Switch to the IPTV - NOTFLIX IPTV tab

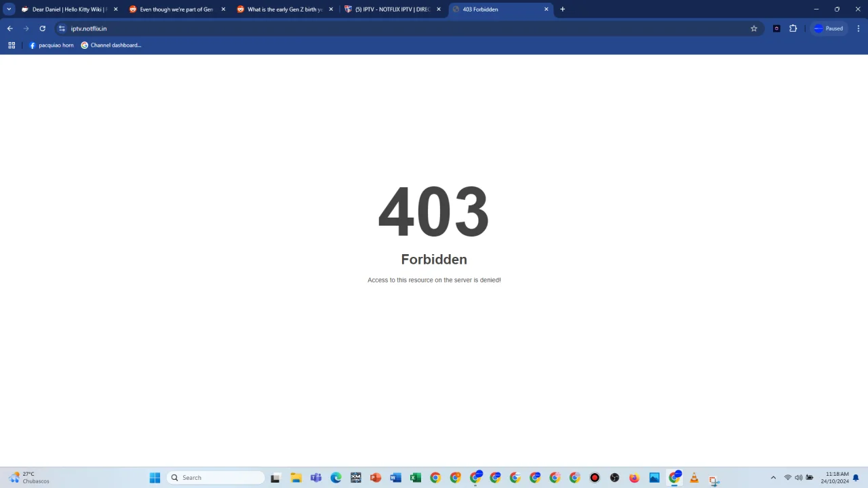pyautogui.click(x=393, y=9)
